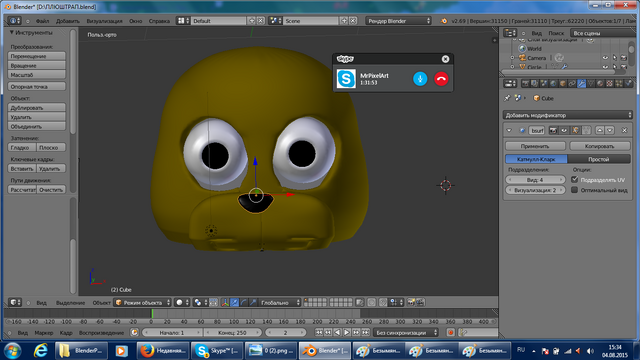Screen dimensions: 640x360
Task: Click the Дублировать tool button
Action: pos(37,108)
